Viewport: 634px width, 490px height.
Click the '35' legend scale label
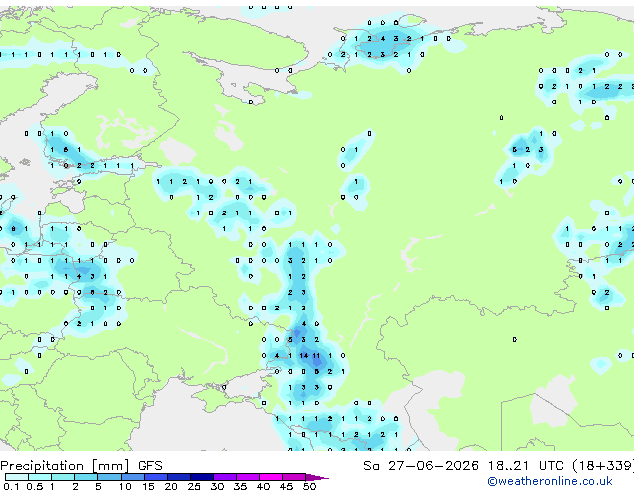click(240, 486)
